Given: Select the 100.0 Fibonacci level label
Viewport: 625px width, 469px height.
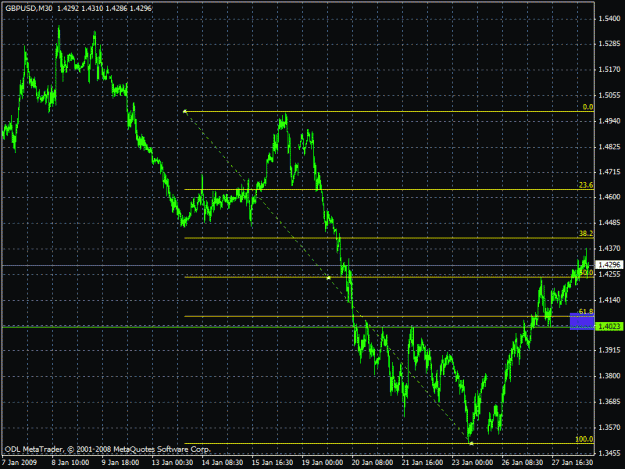Looking at the screenshot, I should coord(584,439).
